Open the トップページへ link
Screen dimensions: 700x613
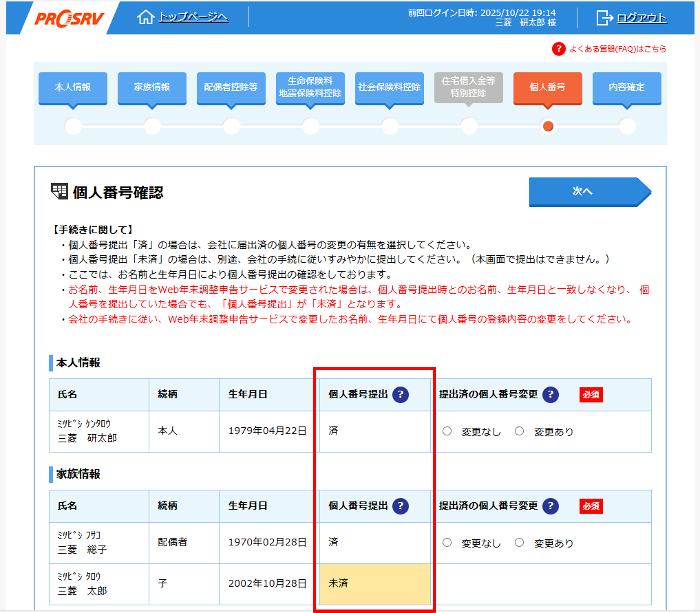coord(193,17)
